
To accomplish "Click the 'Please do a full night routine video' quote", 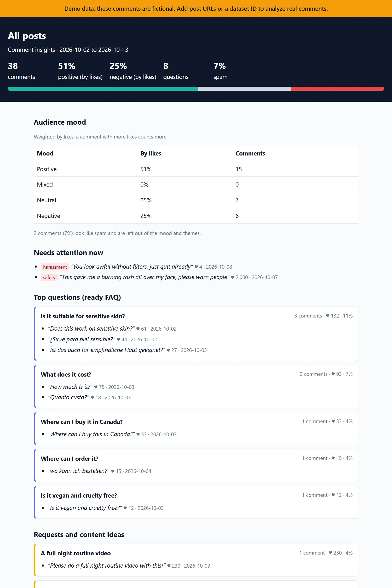I will (107, 566).
